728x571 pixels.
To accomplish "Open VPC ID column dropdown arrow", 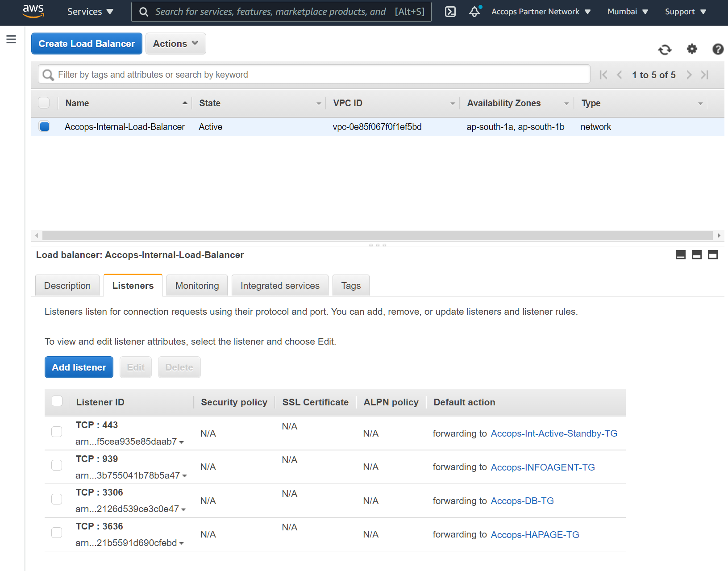I will [453, 104].
